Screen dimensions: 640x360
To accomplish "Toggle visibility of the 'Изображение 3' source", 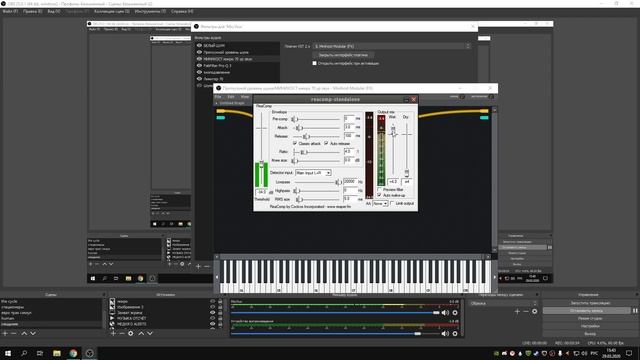I will [x=212, y=307].
